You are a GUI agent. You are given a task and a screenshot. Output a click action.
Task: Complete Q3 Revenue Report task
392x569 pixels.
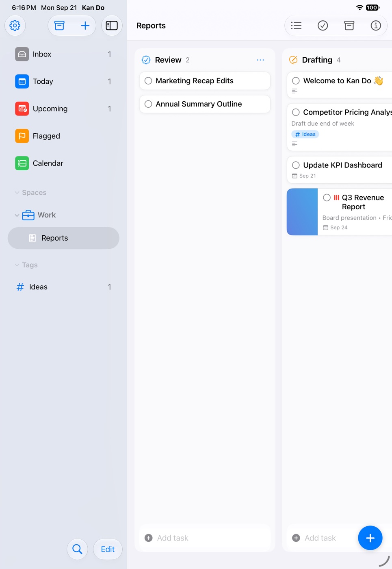(x=327, y=198)
